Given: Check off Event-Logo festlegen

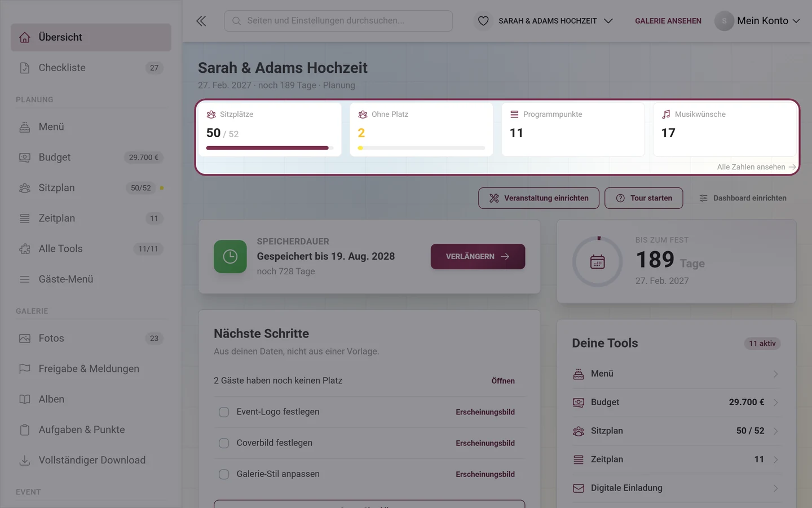Looking at the screenshot, I should 224,412.
